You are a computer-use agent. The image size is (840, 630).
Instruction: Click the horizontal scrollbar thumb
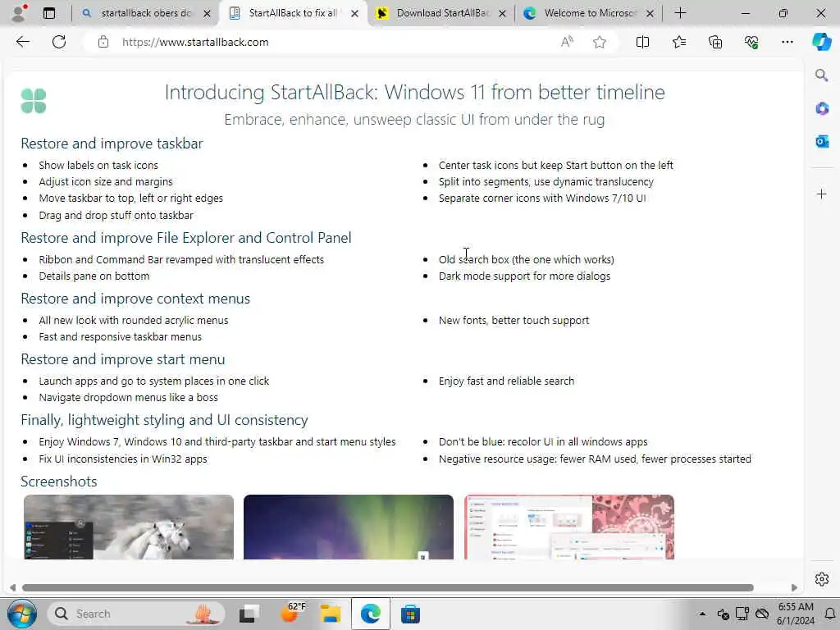click(388, 587)
